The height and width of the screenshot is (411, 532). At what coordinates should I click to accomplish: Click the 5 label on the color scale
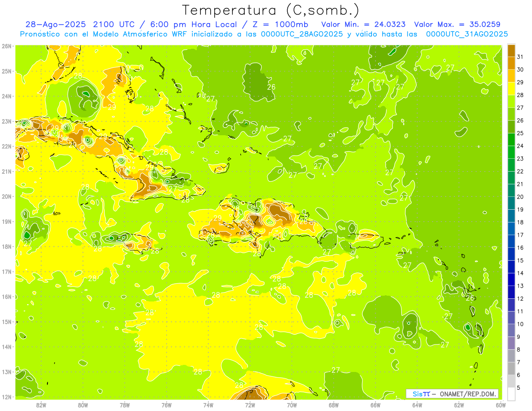519,388
